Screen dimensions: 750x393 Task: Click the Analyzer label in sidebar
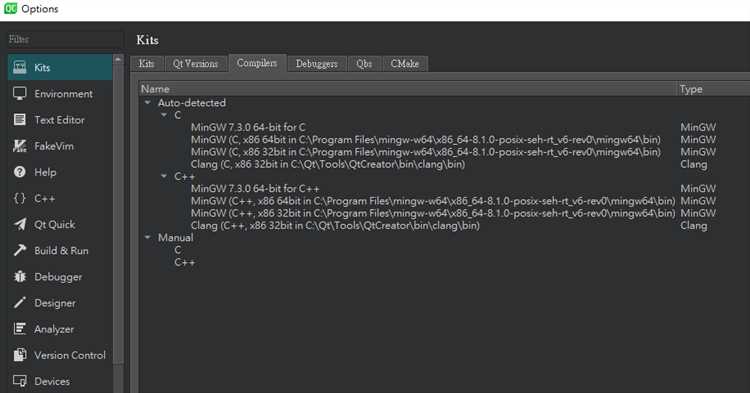coord(54,329)
